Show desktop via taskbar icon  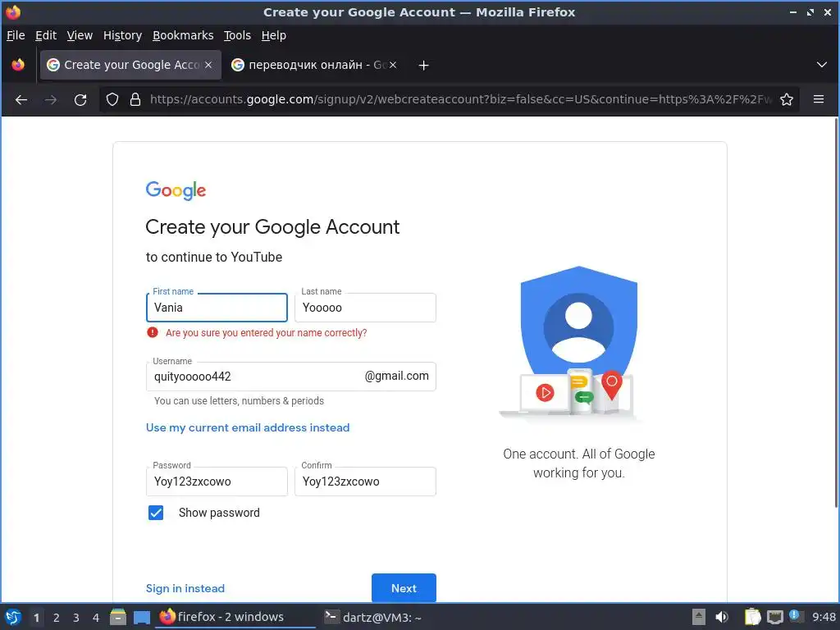(141, 617)
